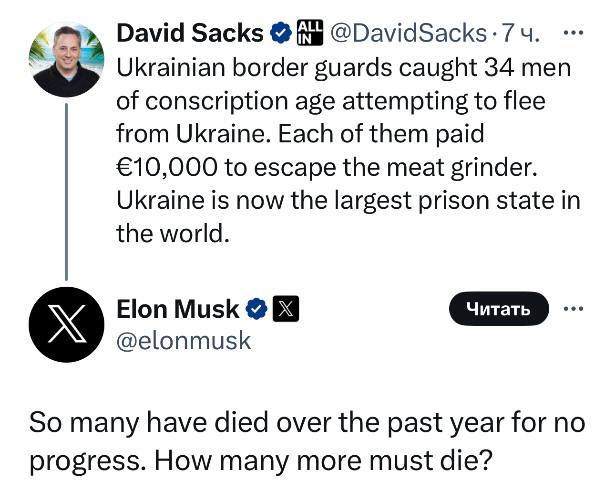Click the "7 ч." post timestamp
The width and height of the screenshot is (608, 490).
tap(520, 33)
